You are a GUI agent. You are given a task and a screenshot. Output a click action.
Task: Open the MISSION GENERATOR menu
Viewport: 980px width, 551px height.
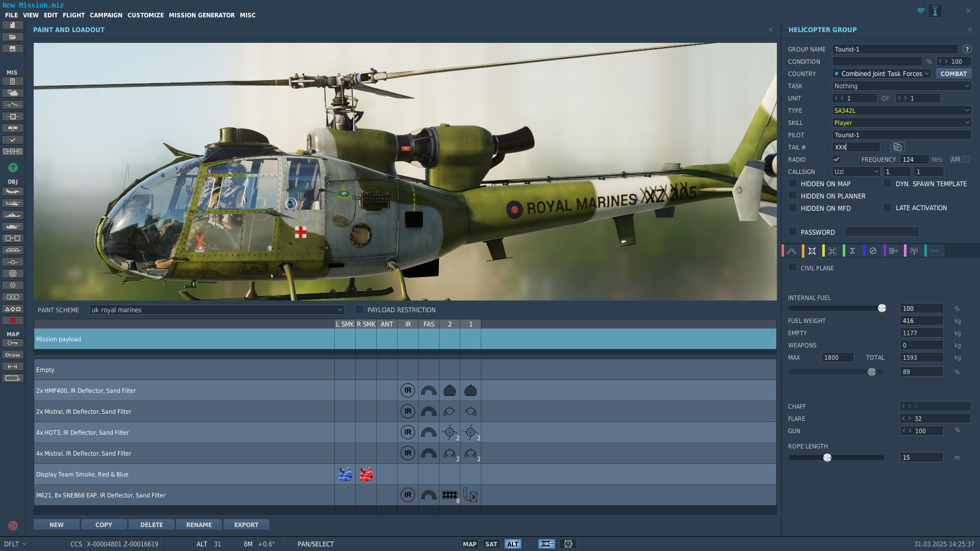(202, 15)
